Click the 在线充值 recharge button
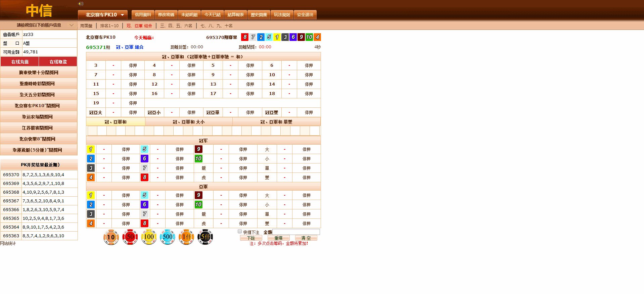644x294 pixels. [20, 62]
